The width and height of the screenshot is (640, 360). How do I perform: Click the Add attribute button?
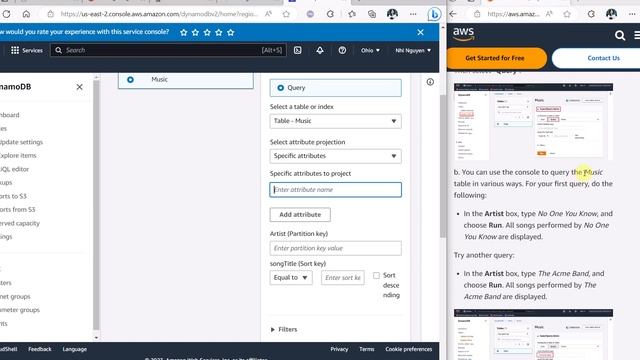click(300, 215)
